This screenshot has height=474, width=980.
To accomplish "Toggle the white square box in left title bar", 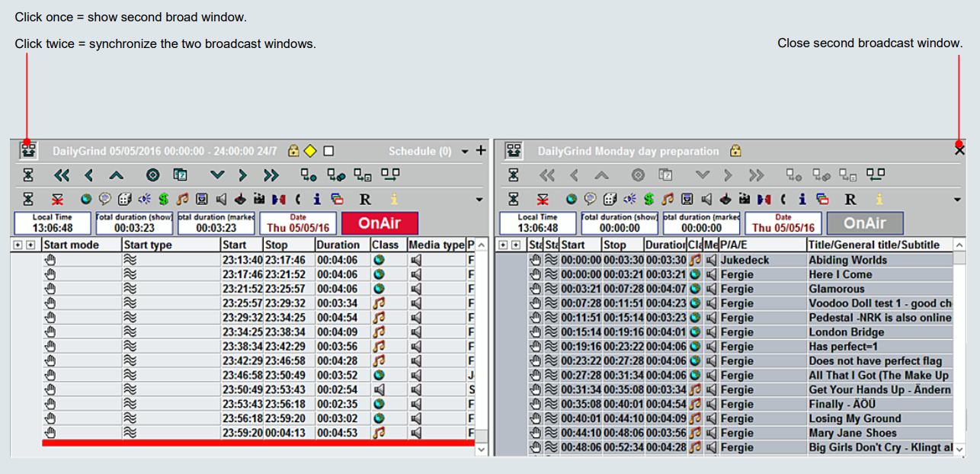I will (328, 151).
